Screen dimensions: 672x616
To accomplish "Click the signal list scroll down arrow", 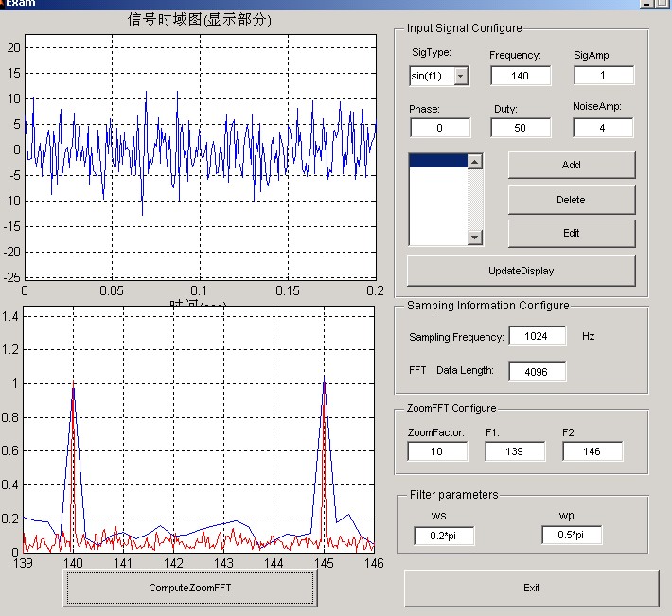I will click(475, 237).
